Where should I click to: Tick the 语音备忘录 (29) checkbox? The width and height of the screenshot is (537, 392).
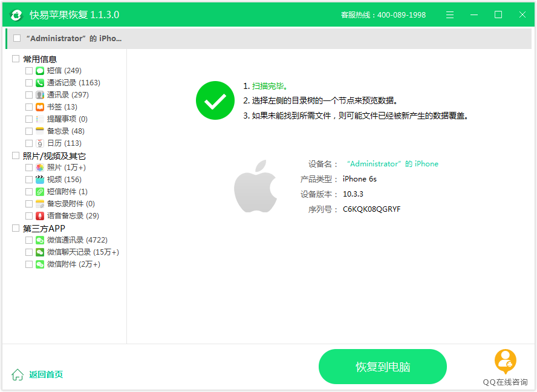pos(29,216)
